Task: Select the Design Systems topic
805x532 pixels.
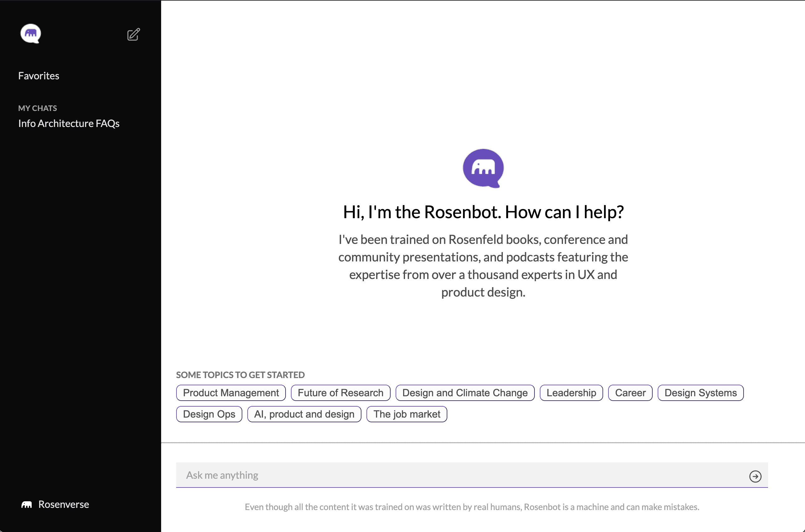Action: (700, 392)
